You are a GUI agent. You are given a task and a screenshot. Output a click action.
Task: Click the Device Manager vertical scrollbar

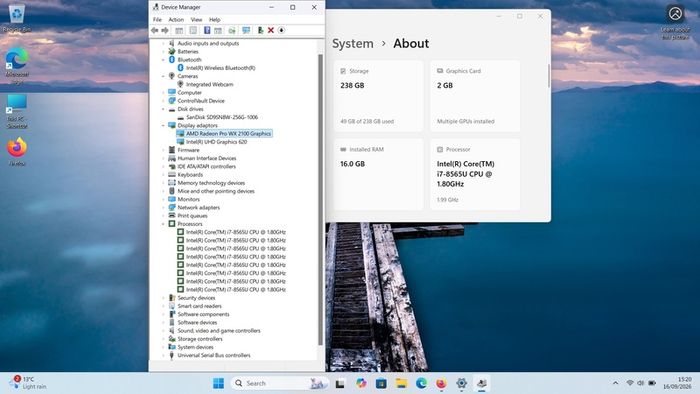point(320,199)
